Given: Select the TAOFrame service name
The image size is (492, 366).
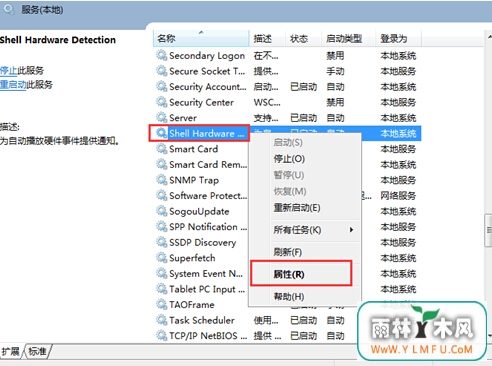Looking at the screenshot, I should click(192, 304).
